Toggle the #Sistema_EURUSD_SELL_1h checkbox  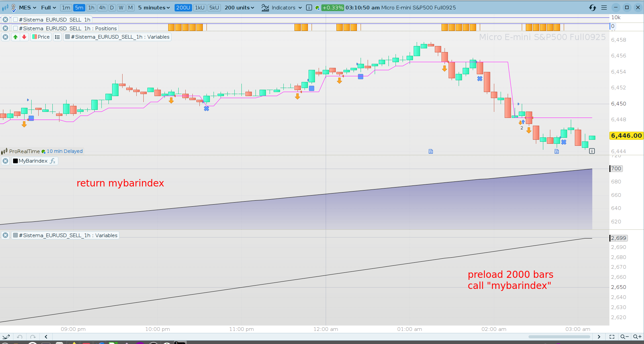[x=15, y=19]
